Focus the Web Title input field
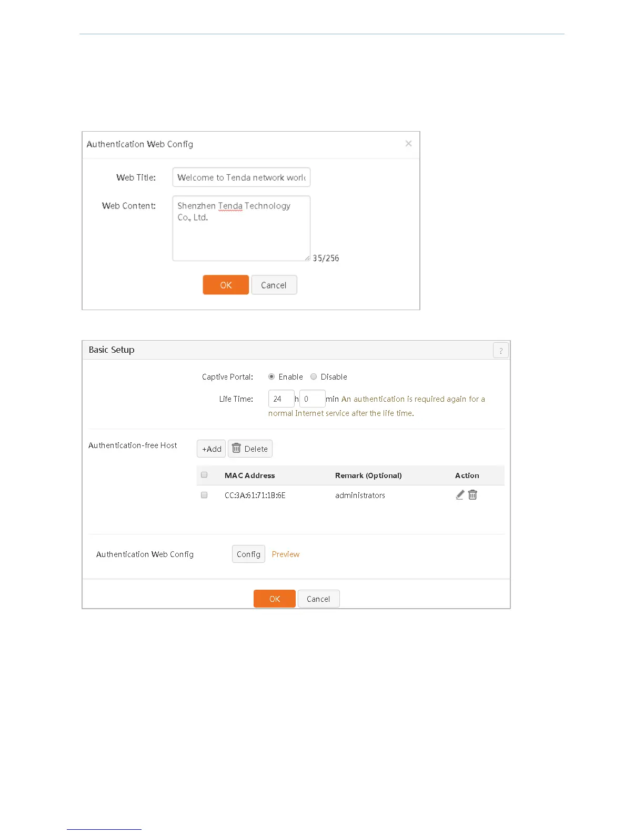Viewport: 644px width, 834px height. click(241, 177)
